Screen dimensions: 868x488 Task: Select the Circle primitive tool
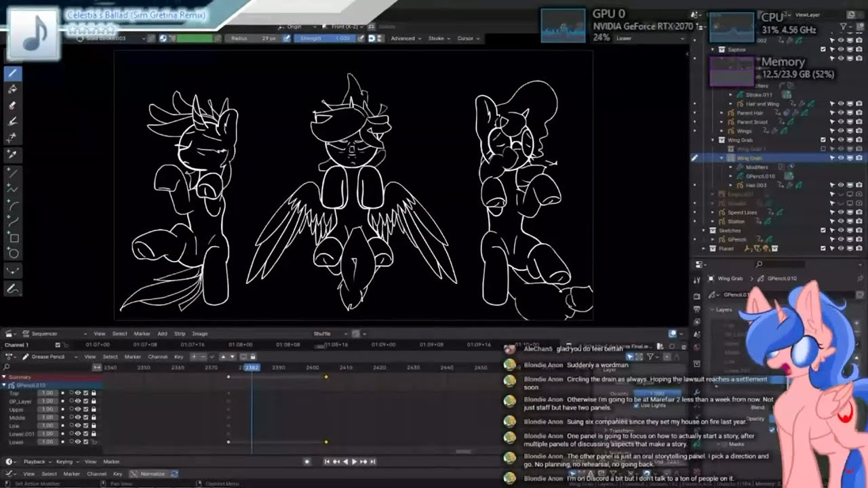click(x=14, y=255)
